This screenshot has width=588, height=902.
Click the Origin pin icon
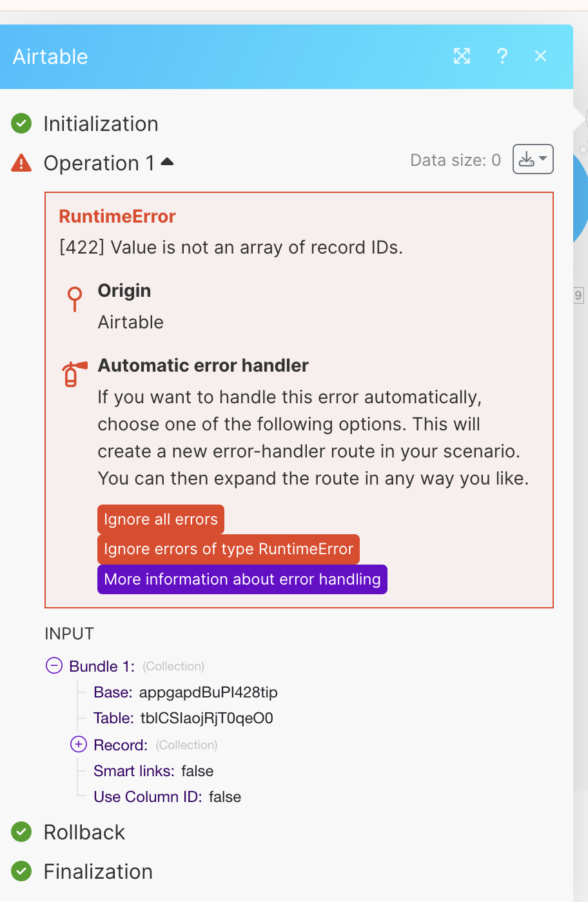pyautogui.click(x=75, y=298)
